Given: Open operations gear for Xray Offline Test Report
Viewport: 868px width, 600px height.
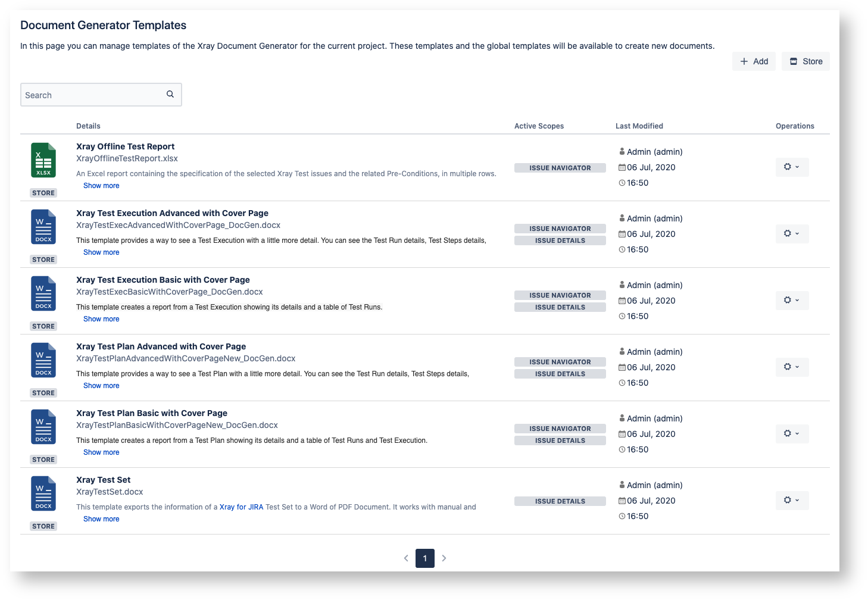Looking at the screenshot, I should [x=792, y=167].
